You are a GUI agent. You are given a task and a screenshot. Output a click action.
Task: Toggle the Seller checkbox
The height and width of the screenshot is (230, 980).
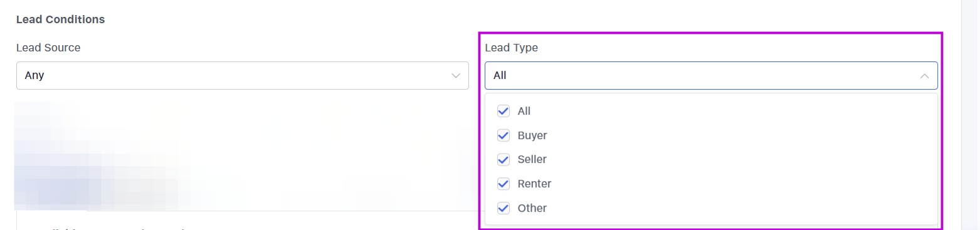503,160
